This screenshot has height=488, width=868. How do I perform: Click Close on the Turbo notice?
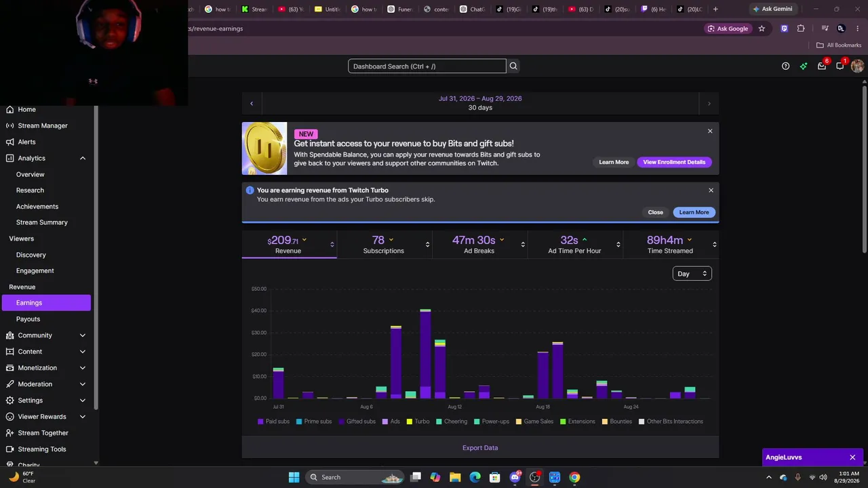[x=655, y=212]
